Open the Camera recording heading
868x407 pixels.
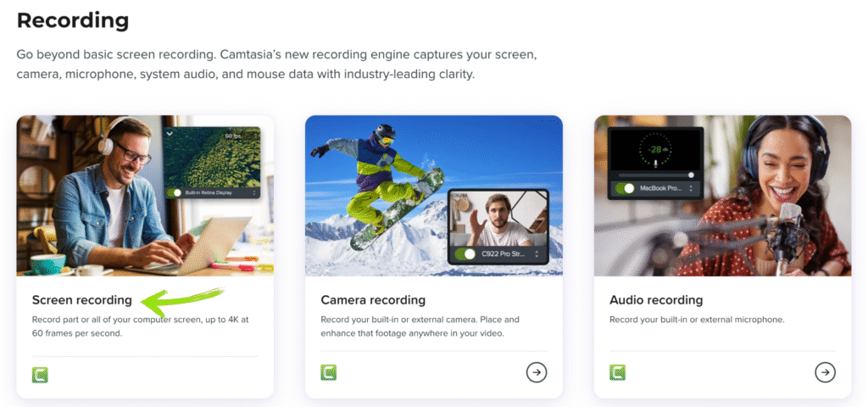coord(373,300)
